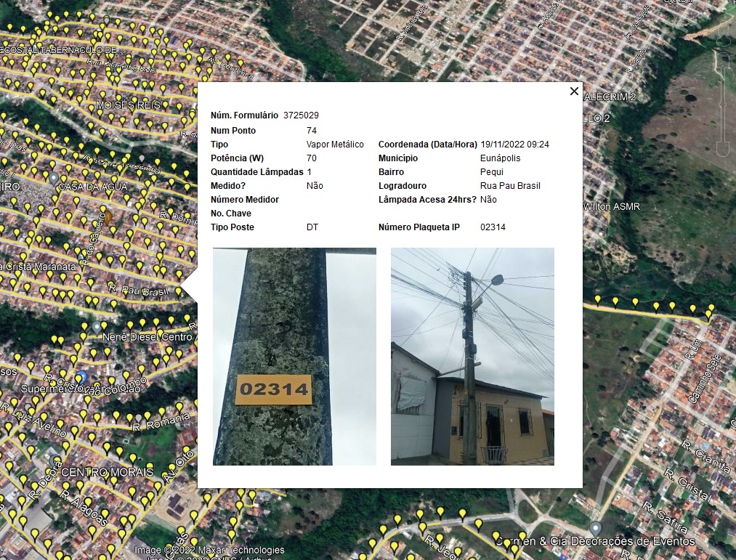The image size is (736, 560).
Task: Click the small gray pin above Casa da Agua
Action: point(142,158)
